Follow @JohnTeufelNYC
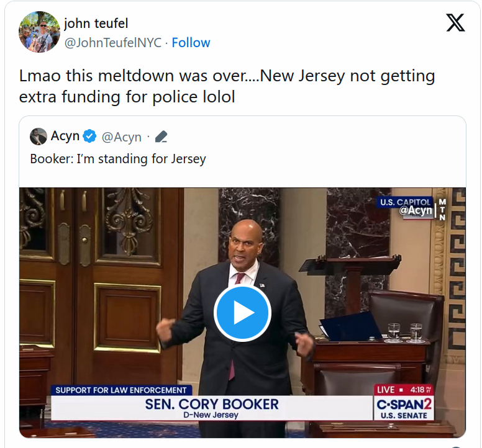482x448 pixels. [191, 43]
